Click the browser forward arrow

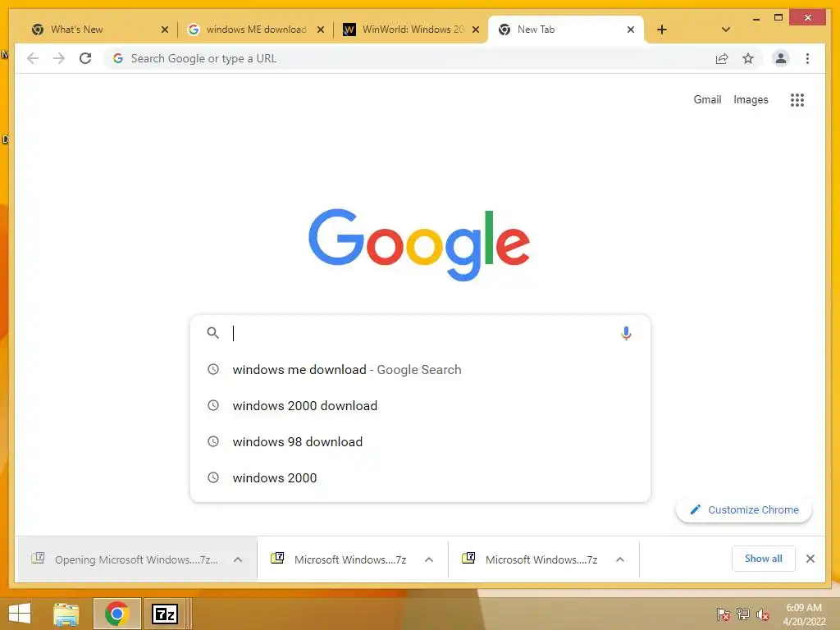(59, 58)
